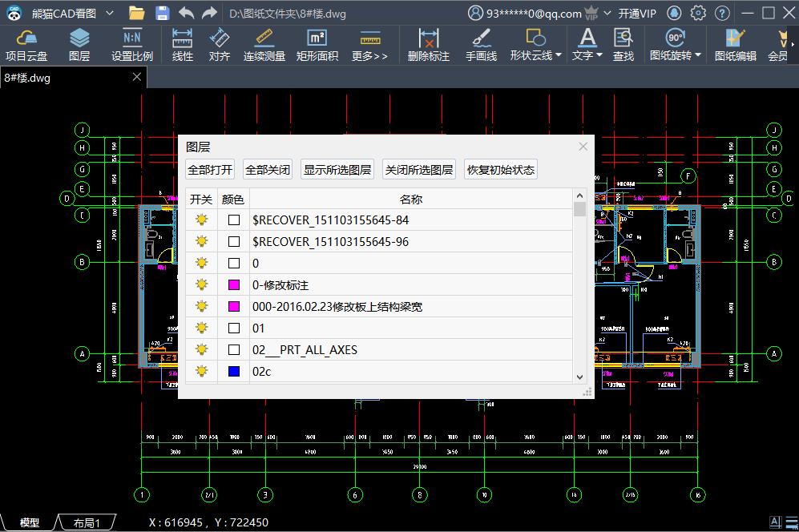Toggle visibility of layer 0-修改标注

point(200,284)
